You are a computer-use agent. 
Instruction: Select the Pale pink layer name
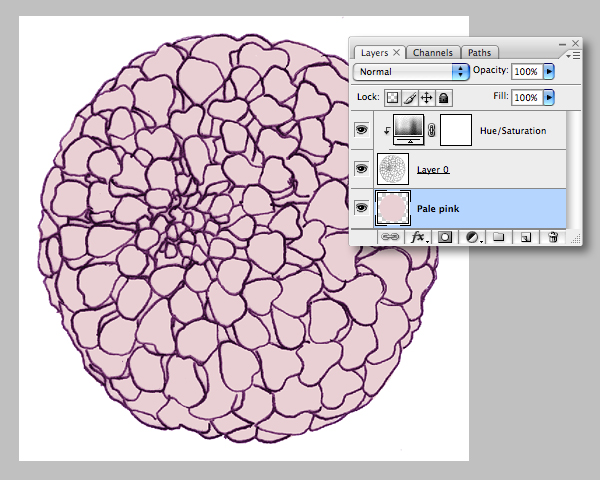click(438, 209)
